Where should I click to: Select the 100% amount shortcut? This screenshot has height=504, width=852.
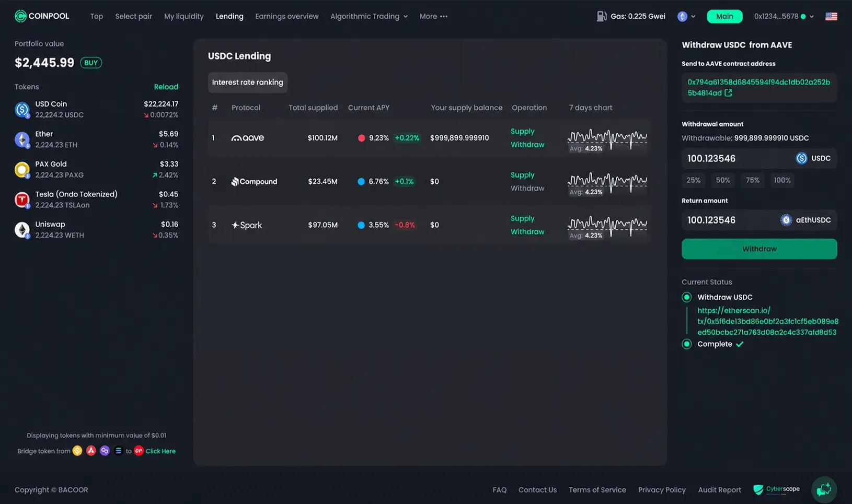[x=782, y=180]
